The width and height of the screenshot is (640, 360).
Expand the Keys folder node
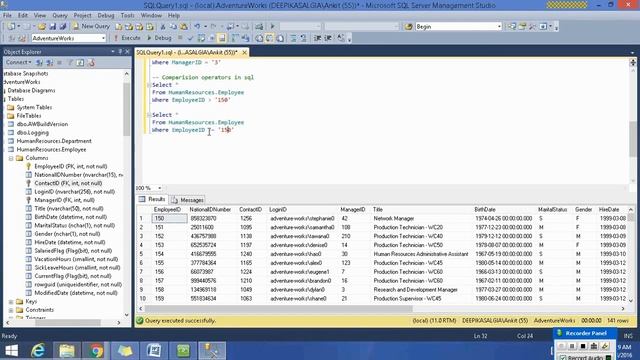(x=11, y=302)
